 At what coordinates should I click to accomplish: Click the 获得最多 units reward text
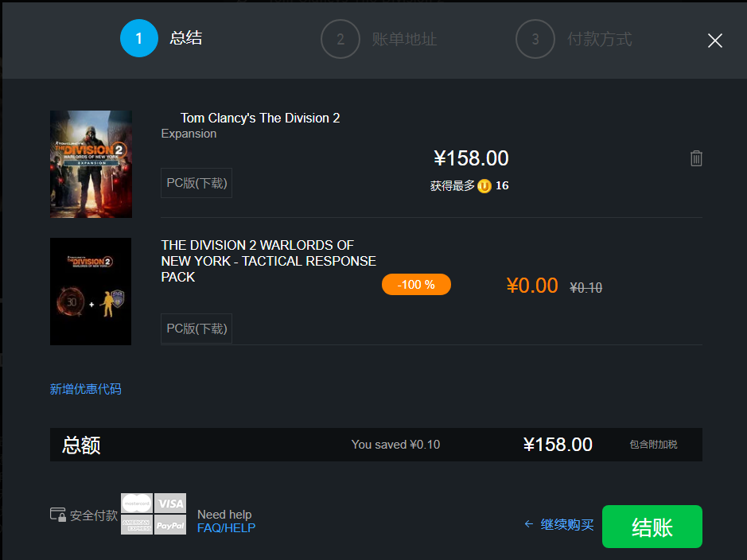tap(453, 185)
